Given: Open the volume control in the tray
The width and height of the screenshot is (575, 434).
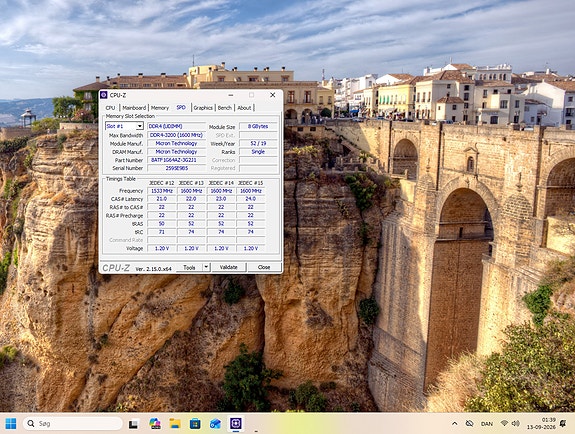Looking at the screenshot, I should click(515, 424).
